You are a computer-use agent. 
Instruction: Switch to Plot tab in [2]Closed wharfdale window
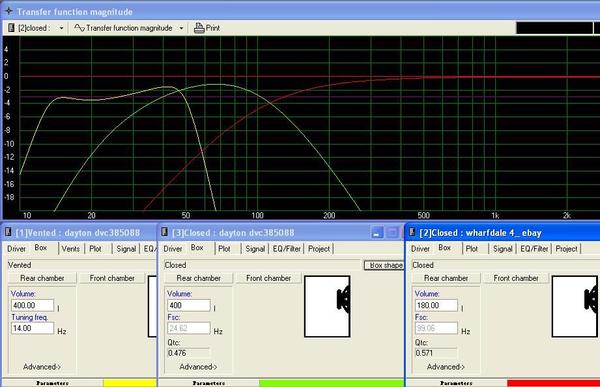pyautogui.click(x=472, y=249)
